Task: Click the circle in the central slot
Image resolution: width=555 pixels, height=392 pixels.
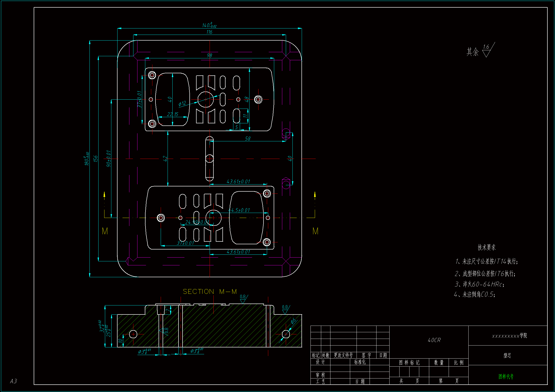Action: [210, 159]
